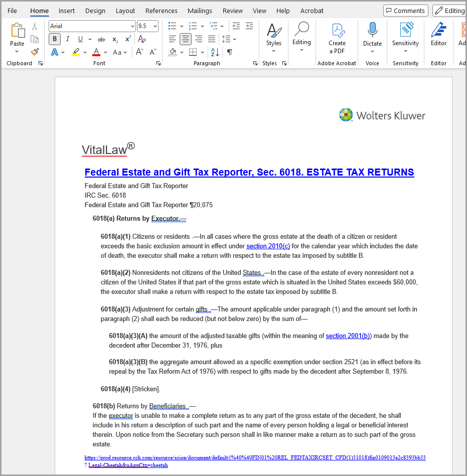
Task: Switch to the Layout tab
Action: (x=125, y=11)
